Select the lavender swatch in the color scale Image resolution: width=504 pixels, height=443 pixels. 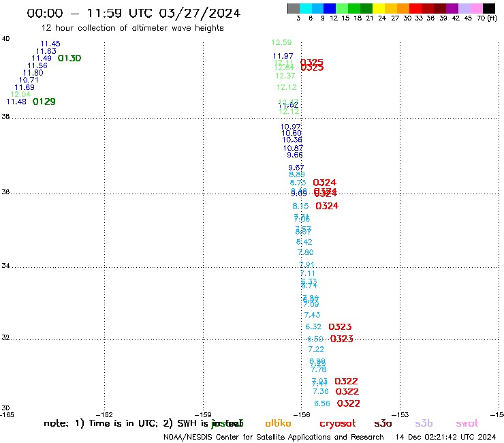(x=464, y=8)
